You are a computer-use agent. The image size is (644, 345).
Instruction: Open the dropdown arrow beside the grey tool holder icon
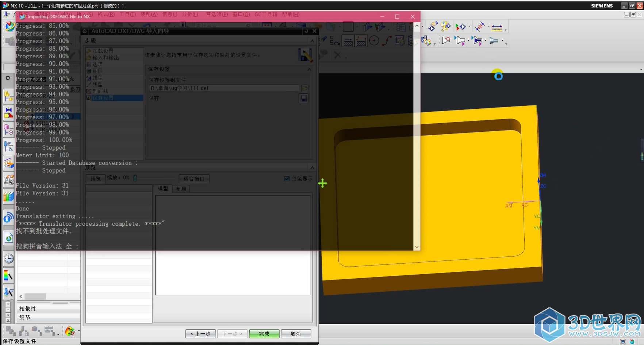[503, 41]
